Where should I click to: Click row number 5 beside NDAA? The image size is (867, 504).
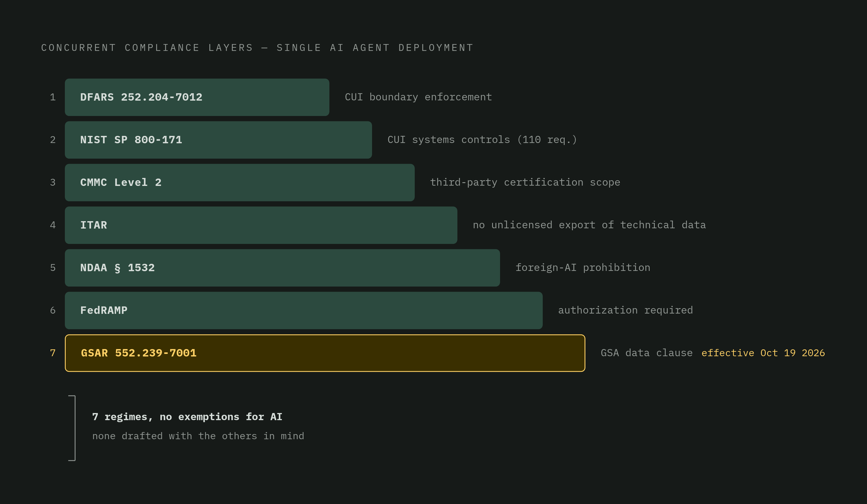pos(53,268)
